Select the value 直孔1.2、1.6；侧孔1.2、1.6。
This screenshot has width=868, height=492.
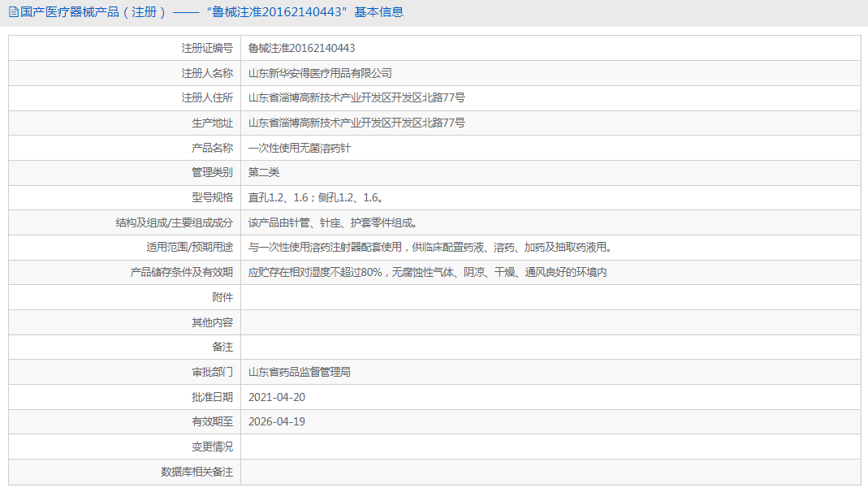pos(316,197)
